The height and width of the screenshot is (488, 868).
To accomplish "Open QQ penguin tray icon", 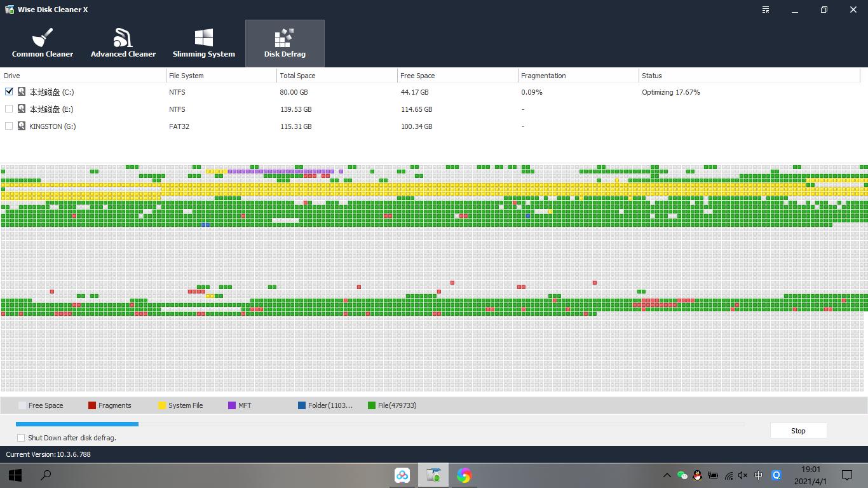I will click(697, 475).
